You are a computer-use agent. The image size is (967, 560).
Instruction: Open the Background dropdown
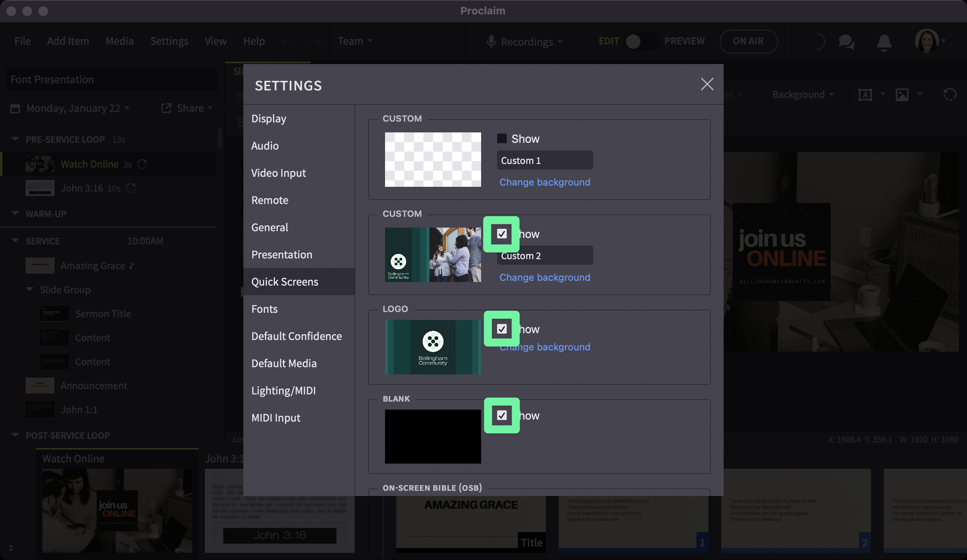[x=803, y=95]
